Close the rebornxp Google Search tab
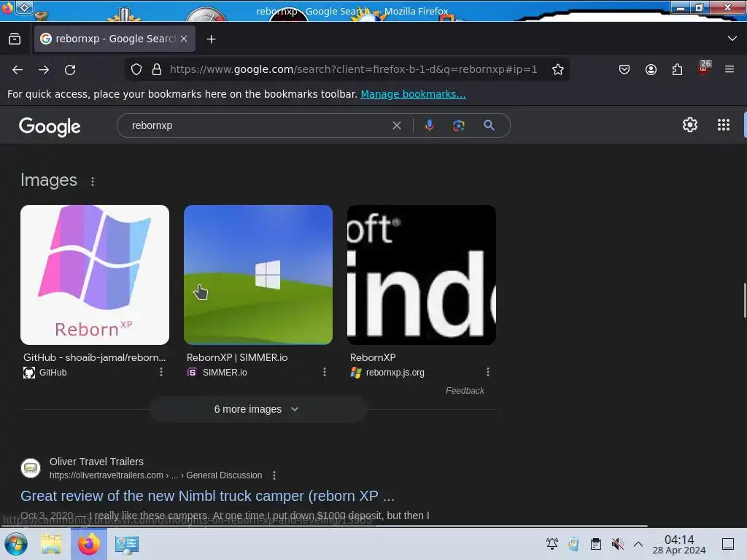Image resolution: width=747 pixels, height=560 pixels. tap(184, 39)
